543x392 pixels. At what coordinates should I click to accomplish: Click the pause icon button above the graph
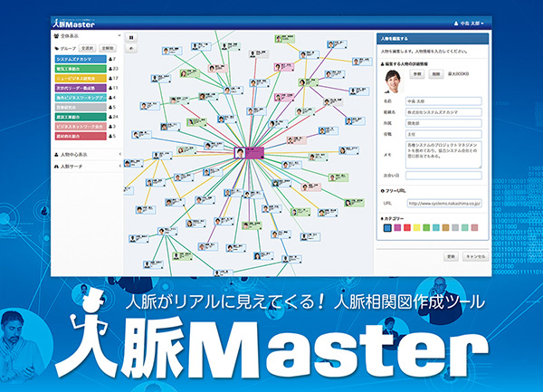(x=131, y=37)
